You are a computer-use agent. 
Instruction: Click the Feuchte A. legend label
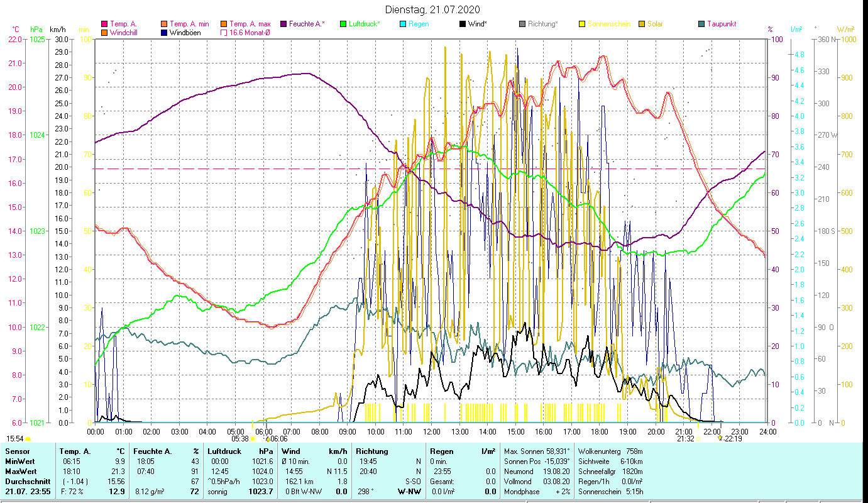[306, 25]
